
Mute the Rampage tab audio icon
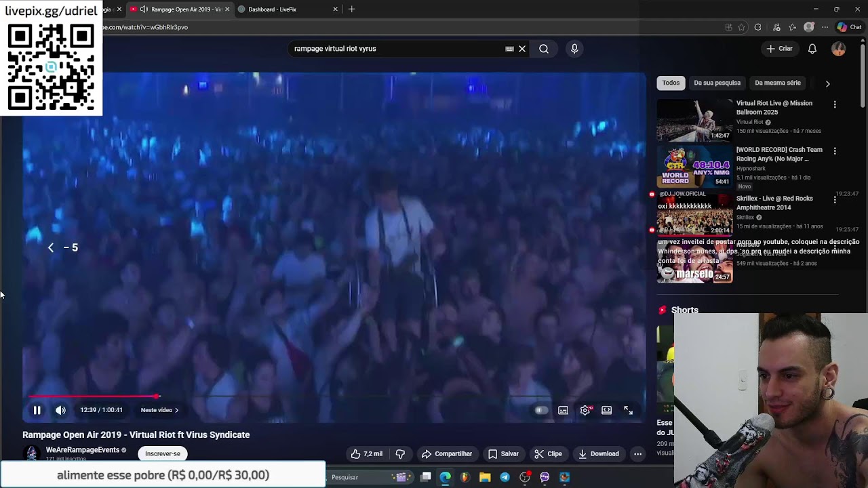coord(144,9)
